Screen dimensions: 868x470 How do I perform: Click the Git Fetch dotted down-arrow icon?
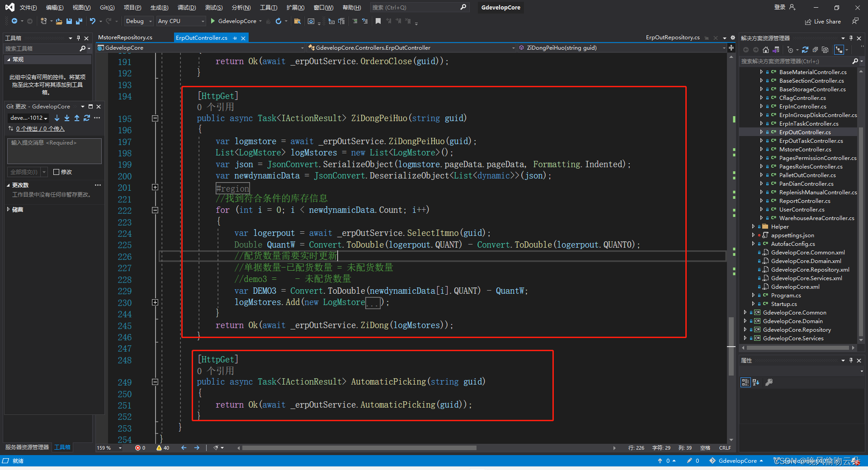click(57, 118)
